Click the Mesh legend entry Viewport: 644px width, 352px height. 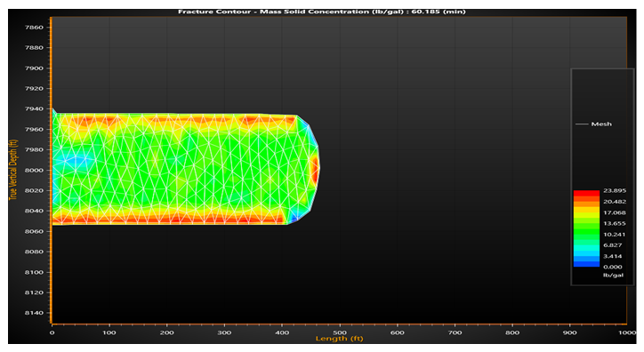pyautogui.click(x=593, y=124)
